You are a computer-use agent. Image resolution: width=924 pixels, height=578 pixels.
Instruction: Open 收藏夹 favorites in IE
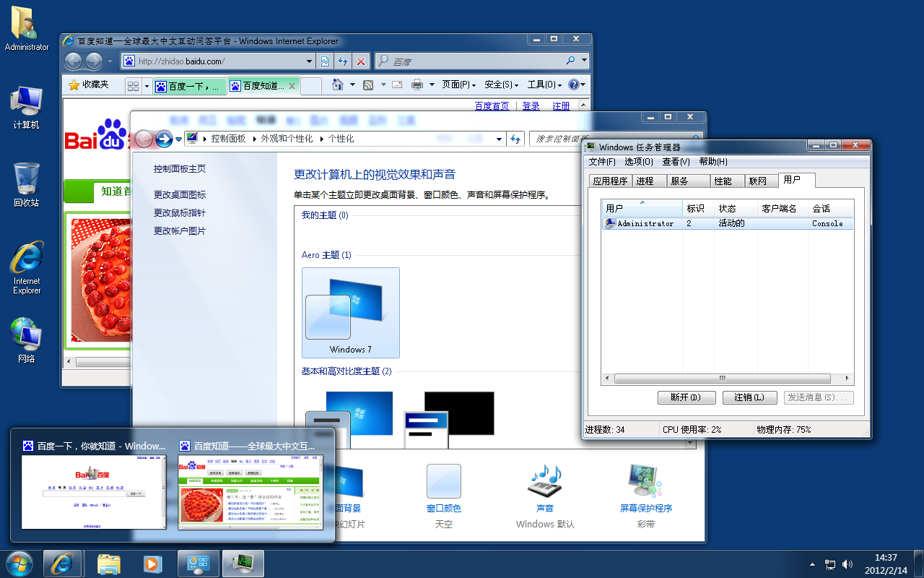[x=88, y=85]
